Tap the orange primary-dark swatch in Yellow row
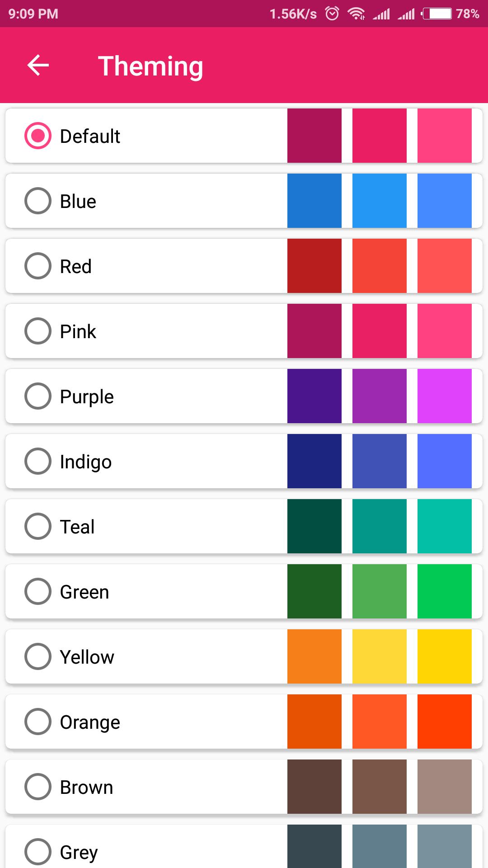 point(314,656)
